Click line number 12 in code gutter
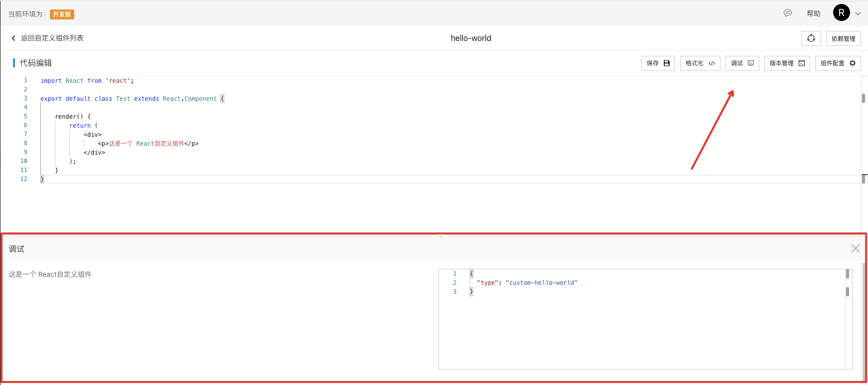868x385 pixels. pyautogui.click(x=24, y=179)
